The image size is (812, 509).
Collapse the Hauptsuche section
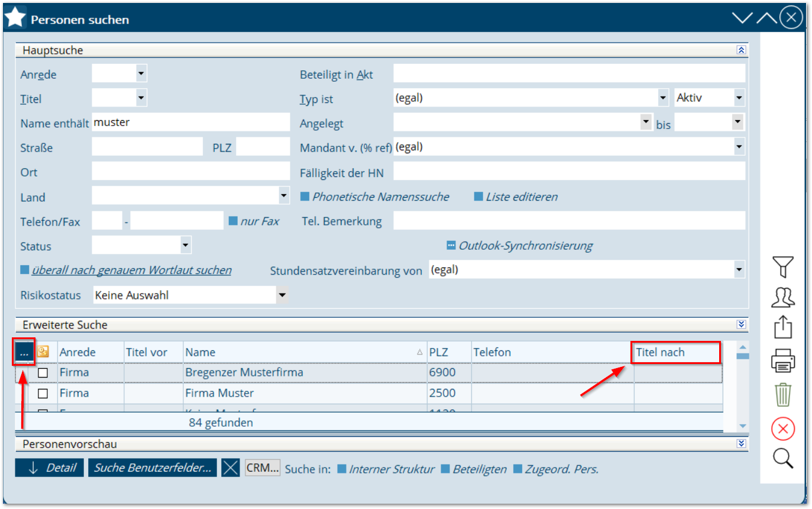click(x=741, y=50)
